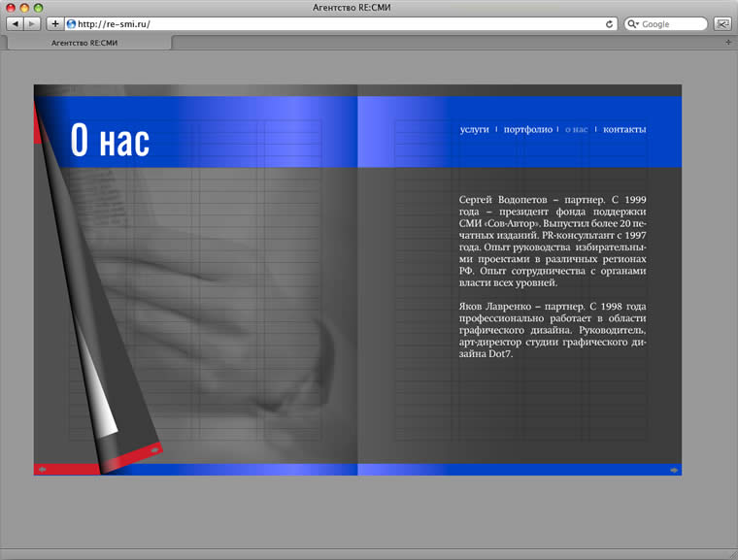Open the услуги menu link
The width and height of the screenshot is (738, 560).
click(x=474, y=129)
